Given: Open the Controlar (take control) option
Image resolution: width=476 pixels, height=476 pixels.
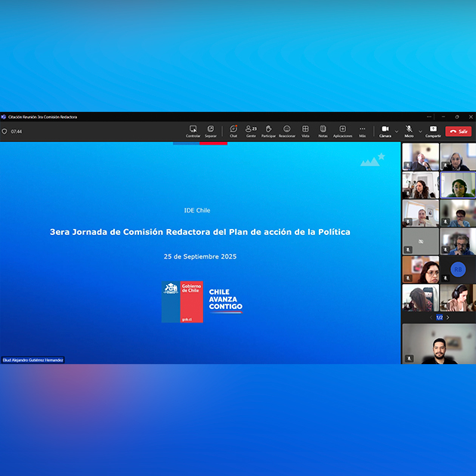Looking at the screenshot, I should coord(193,131).
